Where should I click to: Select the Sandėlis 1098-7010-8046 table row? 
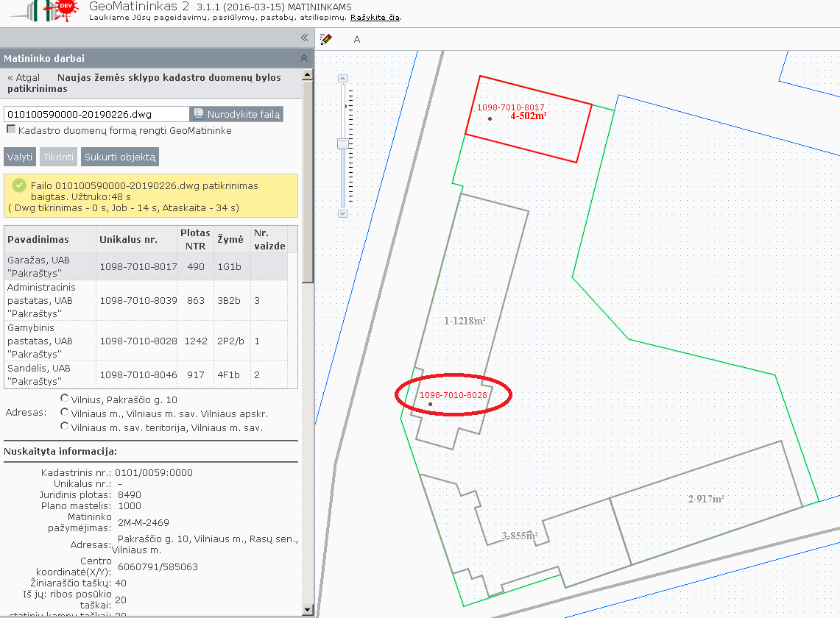[146, 375]
